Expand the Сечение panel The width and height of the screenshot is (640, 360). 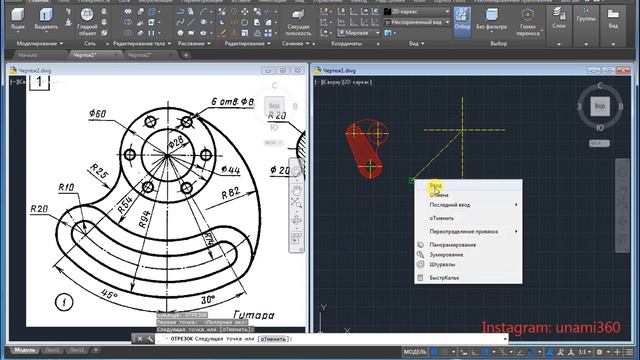[x=295, y=43]
